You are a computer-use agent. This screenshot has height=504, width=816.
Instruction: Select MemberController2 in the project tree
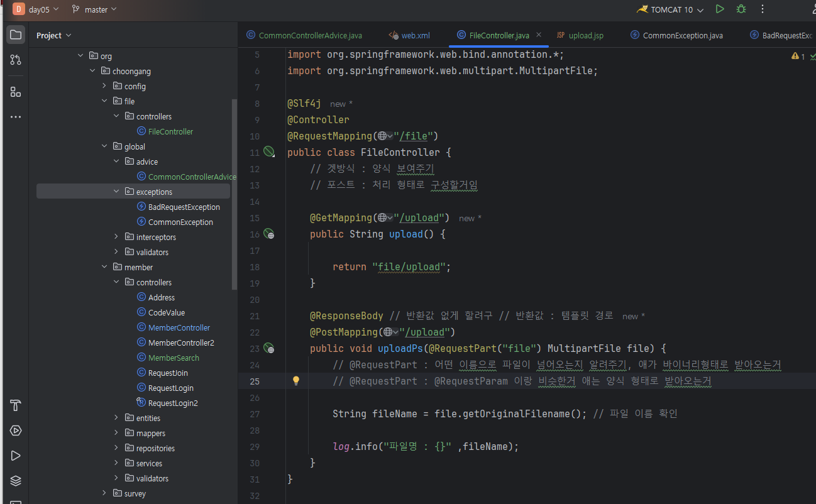(x=175, y=342)
